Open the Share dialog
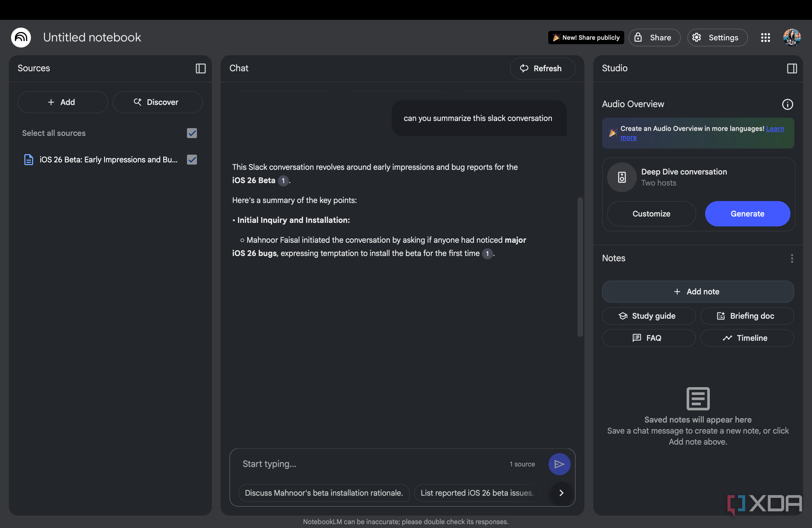 coord(654,38)
